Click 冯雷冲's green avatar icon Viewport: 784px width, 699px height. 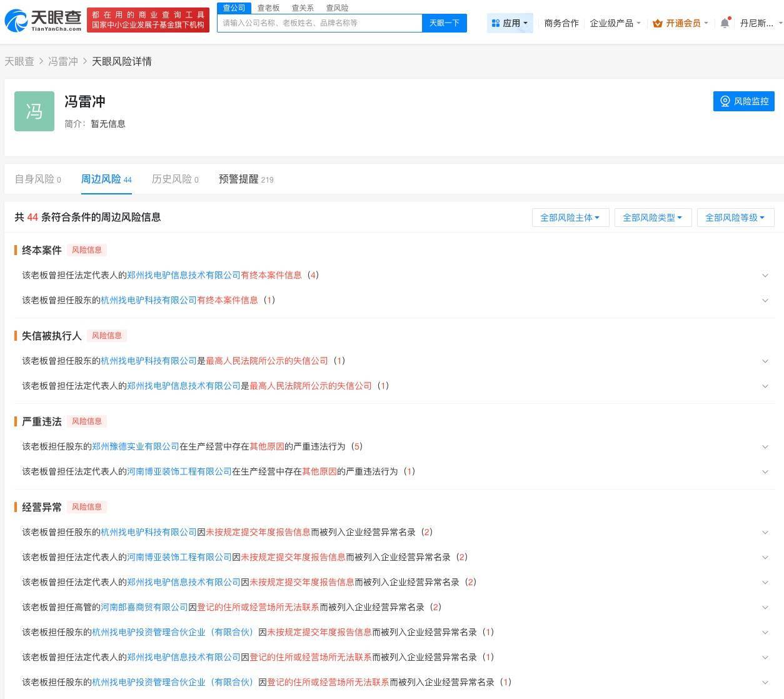coord(34,111)
